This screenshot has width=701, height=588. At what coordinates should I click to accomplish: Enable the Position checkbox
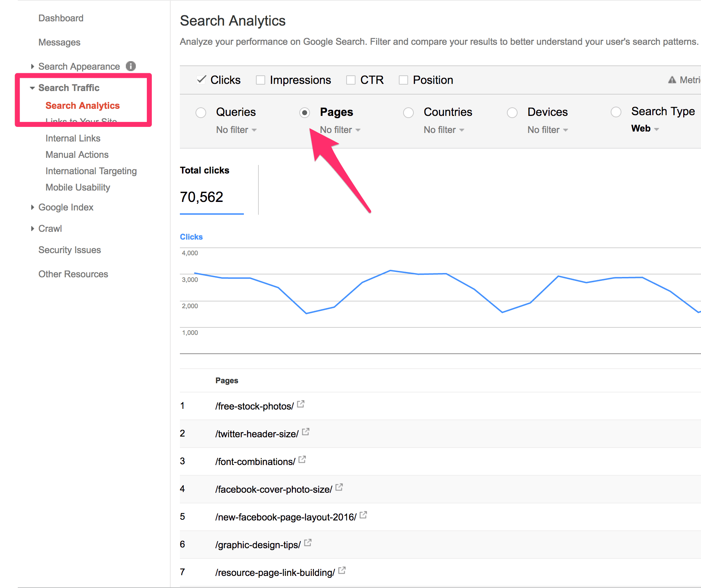[x=403, y=80]
